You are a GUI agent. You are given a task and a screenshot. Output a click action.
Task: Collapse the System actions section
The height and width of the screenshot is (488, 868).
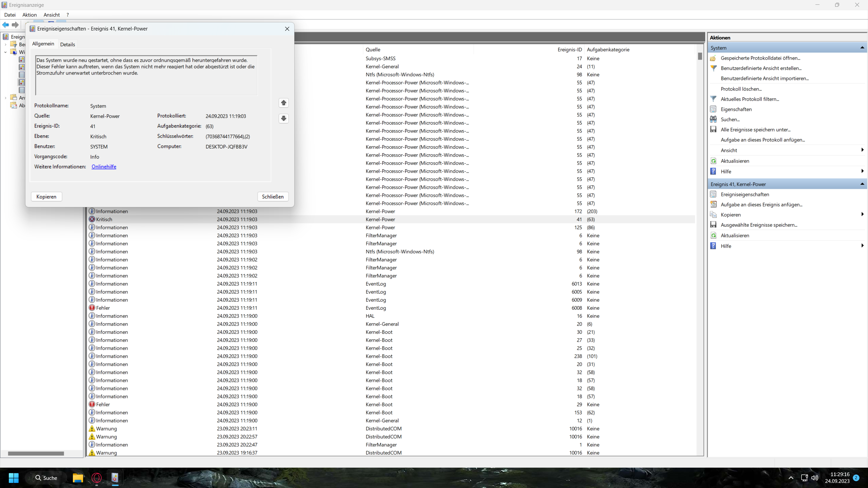862,48
